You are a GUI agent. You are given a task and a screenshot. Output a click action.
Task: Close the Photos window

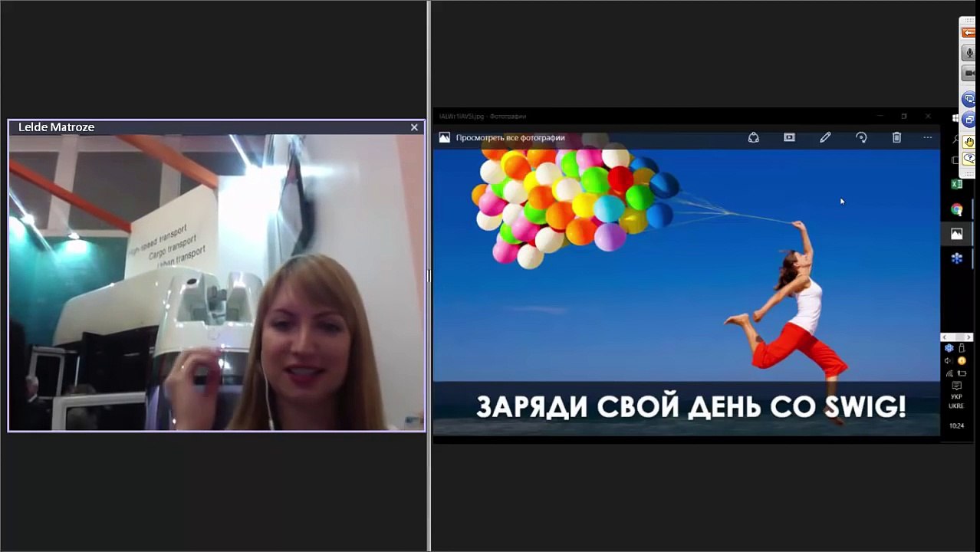pos(928,117)
